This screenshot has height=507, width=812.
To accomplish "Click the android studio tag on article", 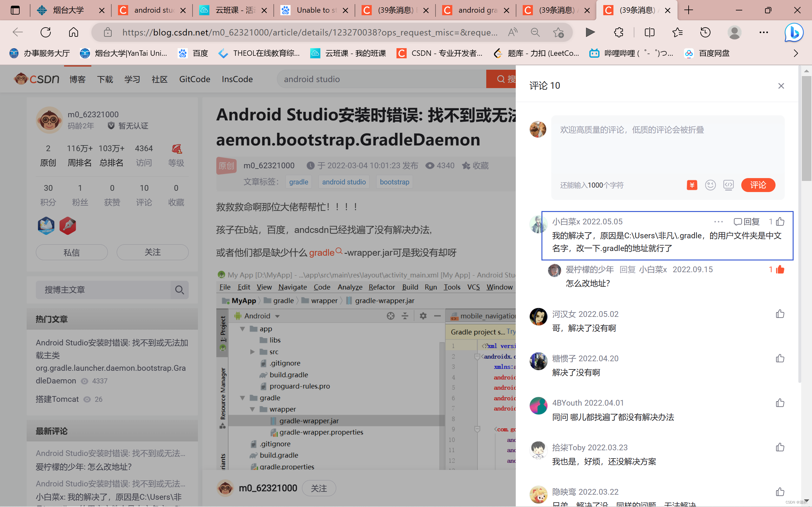I will (344, 182).
